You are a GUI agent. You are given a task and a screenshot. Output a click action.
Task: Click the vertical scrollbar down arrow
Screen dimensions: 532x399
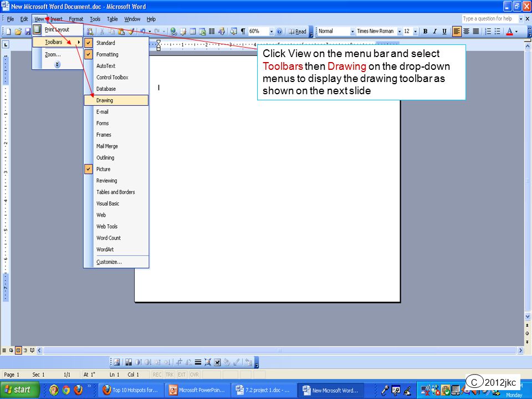pos(528,316)
